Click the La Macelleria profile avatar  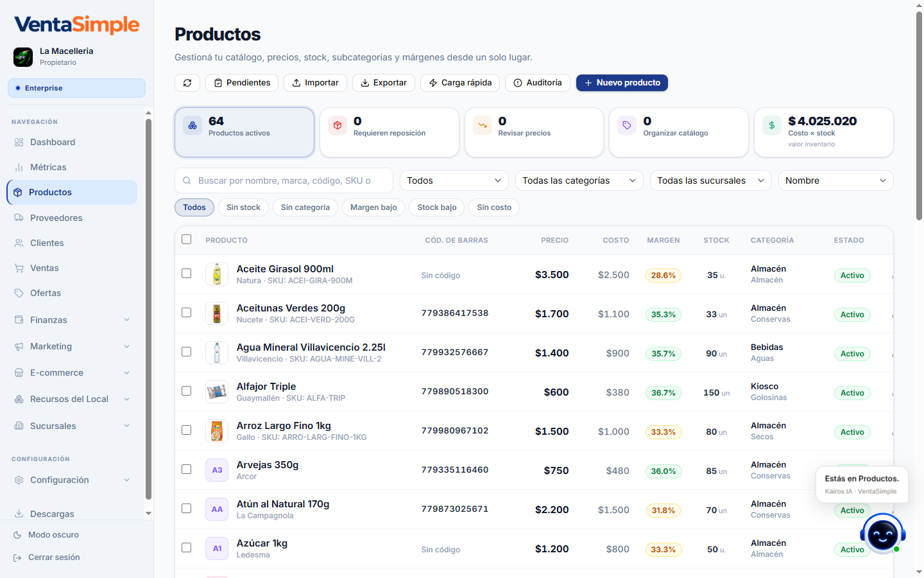(23, 57)
